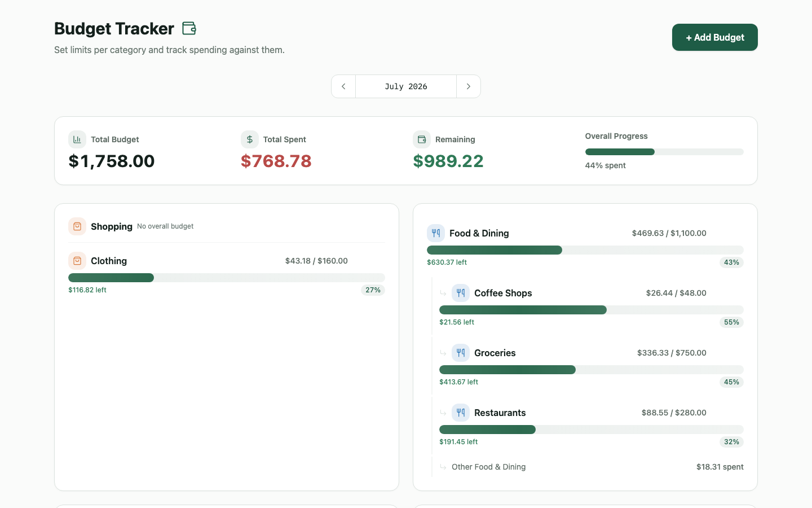Open the Groceries budget title

click(x=495, y=353)
